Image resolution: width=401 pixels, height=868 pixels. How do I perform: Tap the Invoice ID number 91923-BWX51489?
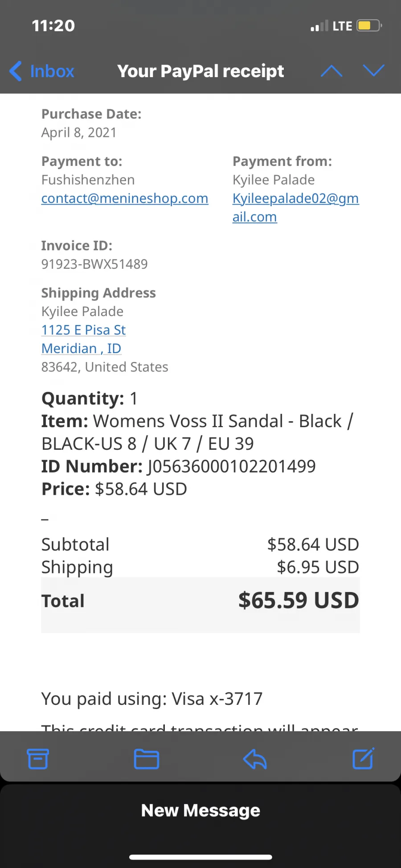coord(94,264)
